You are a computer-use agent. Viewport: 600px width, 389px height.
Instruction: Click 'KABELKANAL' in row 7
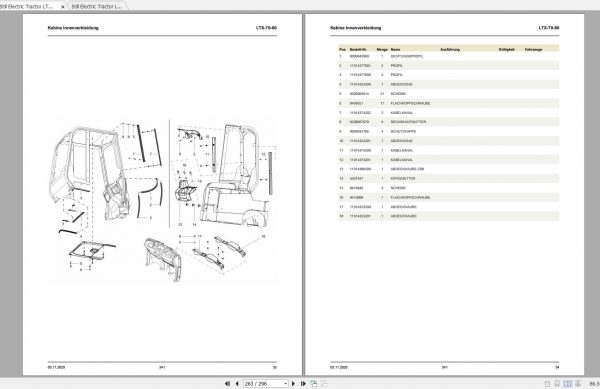(x=402, y=113)
